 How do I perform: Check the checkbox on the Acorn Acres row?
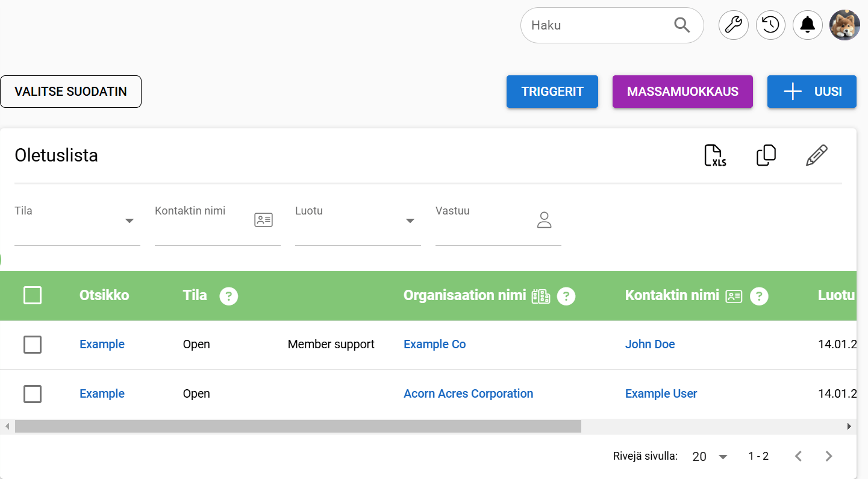click(x=33, y=393)
